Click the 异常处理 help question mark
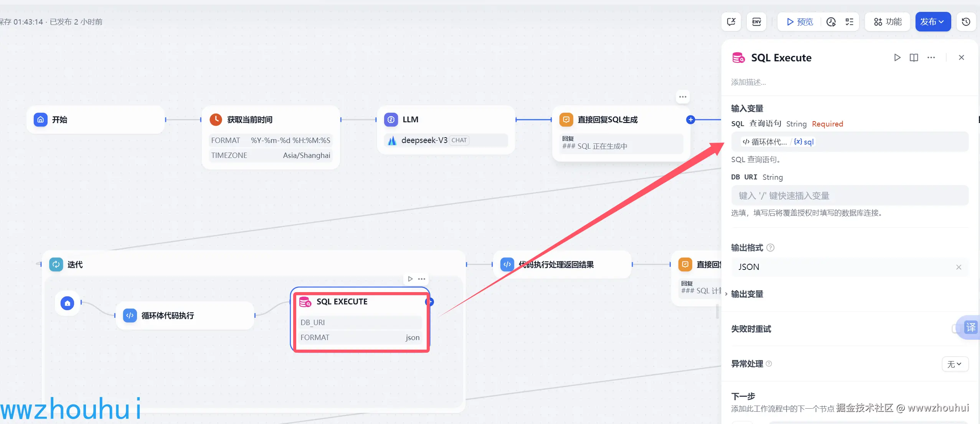Image resolution: width=980 pixels, height=424 pixels. click(x=769, y=363)
